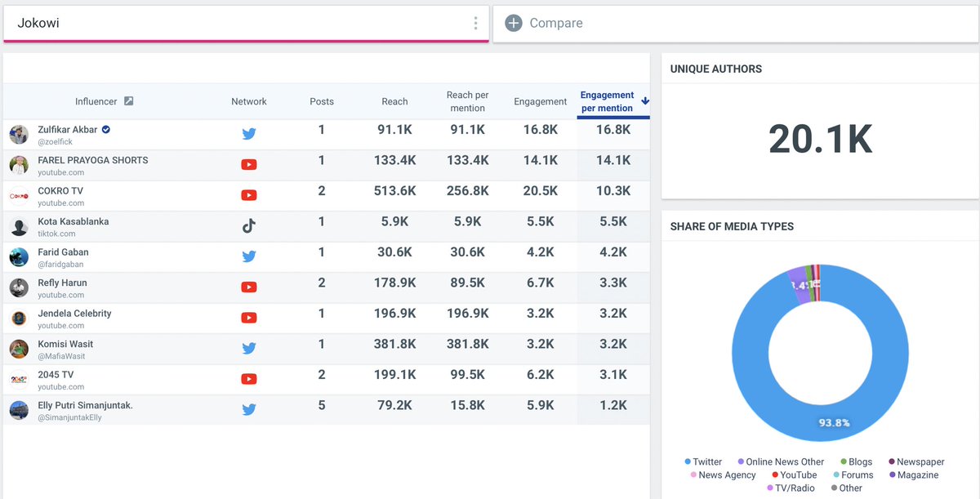
Task: Click YouTube icon for Jendela Celebrity
Action: tap(249, 318)
